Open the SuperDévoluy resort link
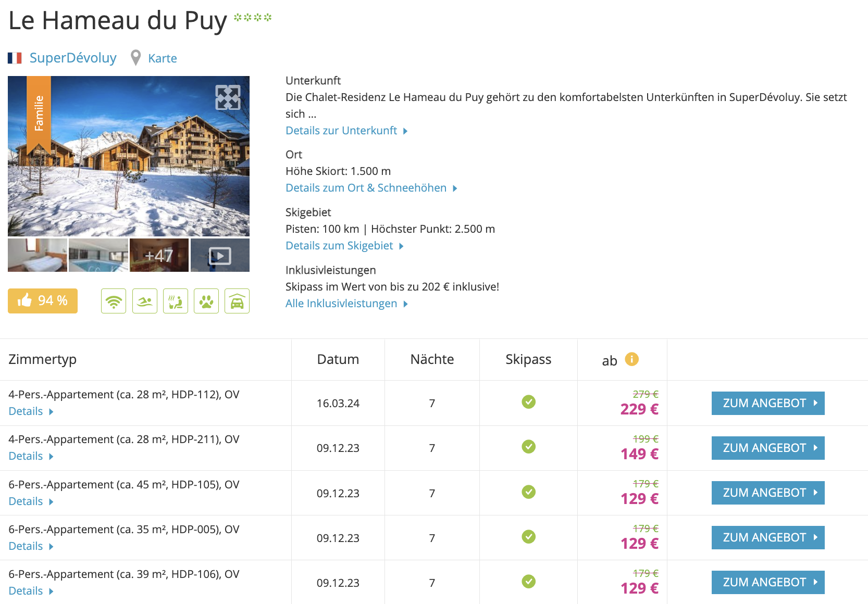This screenshot has height=604, width=868. click(73, 58)
